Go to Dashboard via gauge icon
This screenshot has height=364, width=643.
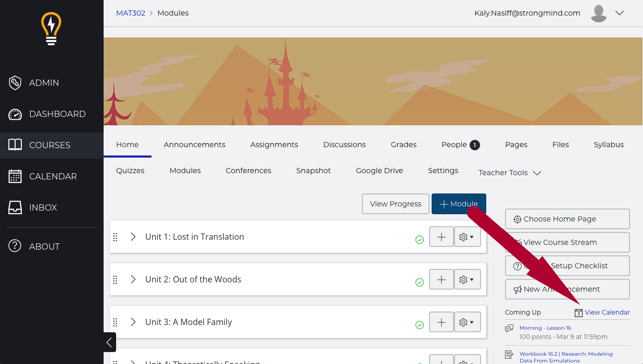coord(15,114)
